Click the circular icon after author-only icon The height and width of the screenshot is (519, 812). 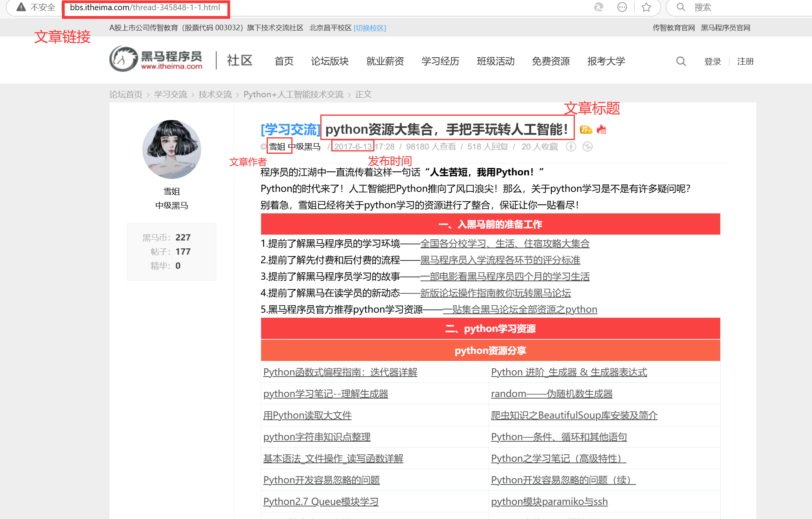(587, 147)
